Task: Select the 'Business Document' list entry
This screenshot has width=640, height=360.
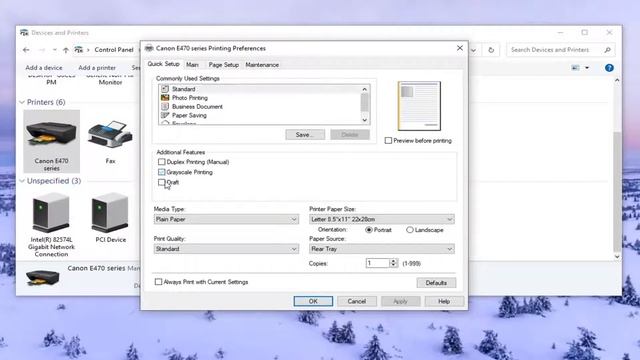Action: (197, 107)
